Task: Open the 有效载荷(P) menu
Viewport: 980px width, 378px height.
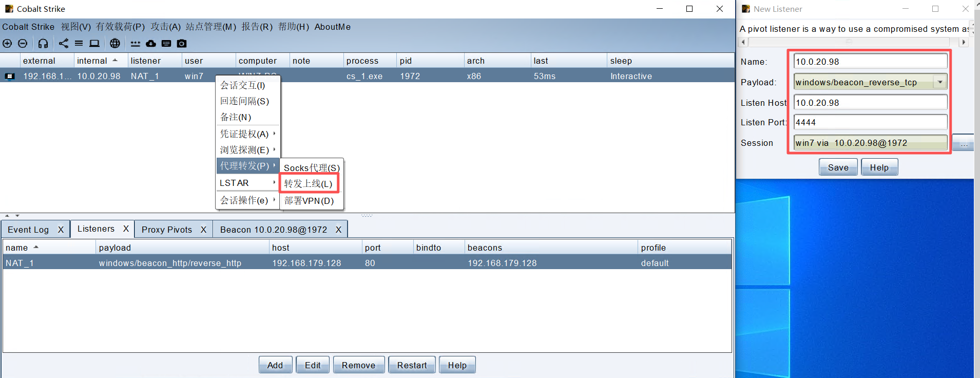Action: click(x=121, y=27)
